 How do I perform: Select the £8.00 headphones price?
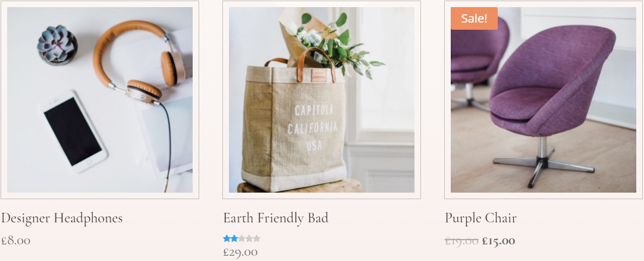click(15, 240)
